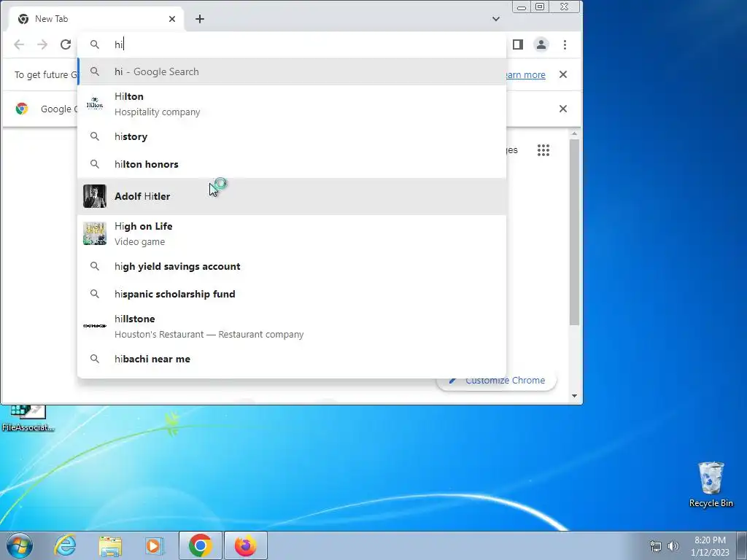The width and height of the screenshot is (747, 560).
Task: Close the New Tab tab
Action: (x=172, y=19)
